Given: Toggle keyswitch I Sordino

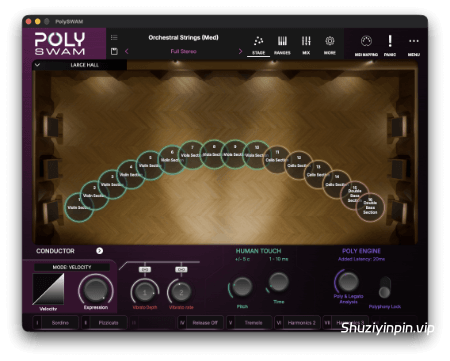Looking at the screenshot, I should point(56,323).
